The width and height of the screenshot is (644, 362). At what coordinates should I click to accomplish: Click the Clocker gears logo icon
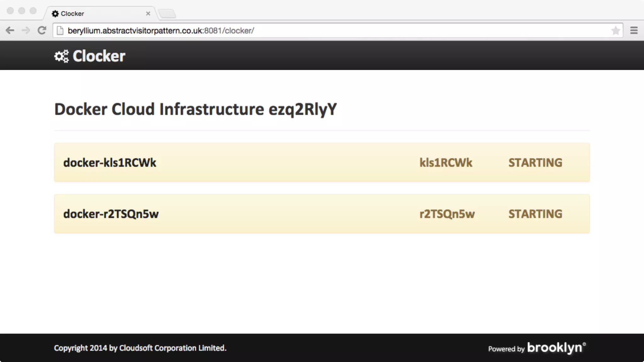[61, 56]
